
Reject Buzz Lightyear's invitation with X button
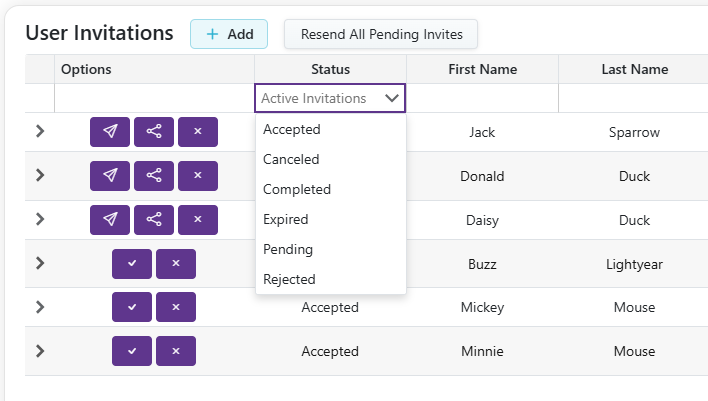(x=176, y=264)
